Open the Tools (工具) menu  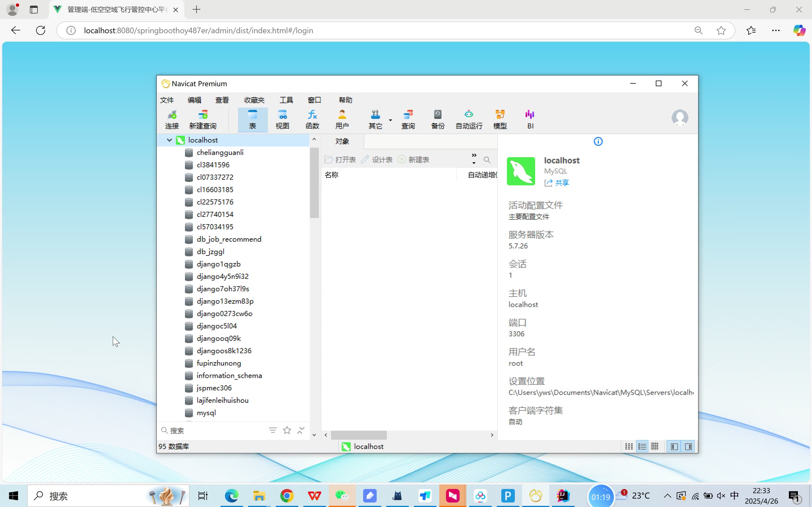click(286, 100)
